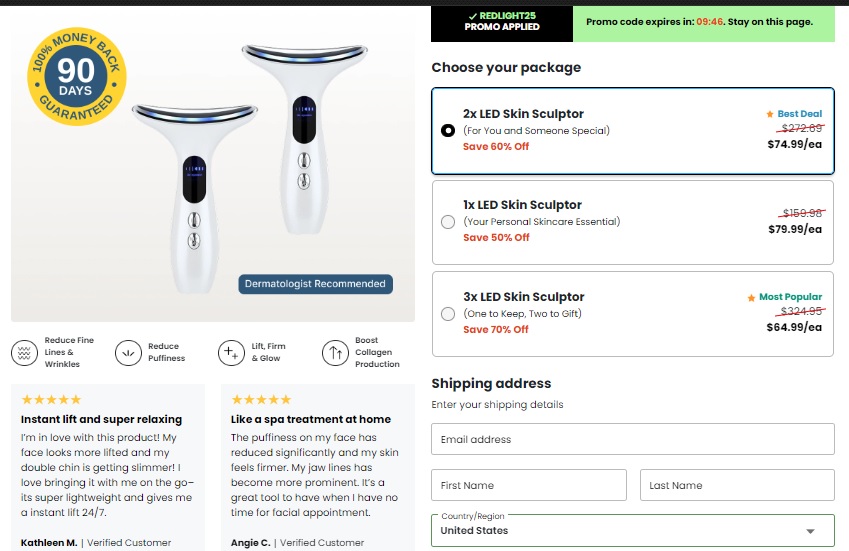Click the Most Popular star icon

pyautogui.click(x=751, y=298)
